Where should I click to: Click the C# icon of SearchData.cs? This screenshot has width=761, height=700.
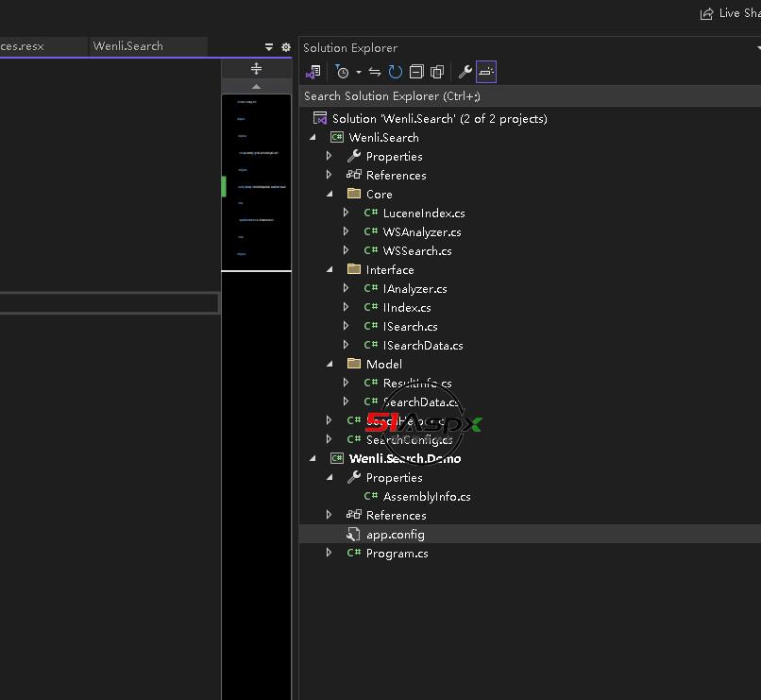click(x=371, y=401)
